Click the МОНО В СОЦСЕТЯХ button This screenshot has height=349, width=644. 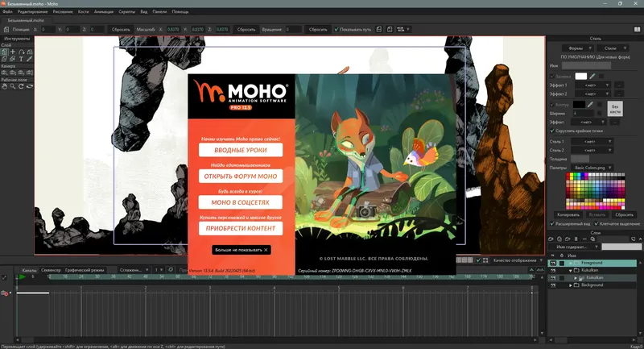(x=241, y=202)
